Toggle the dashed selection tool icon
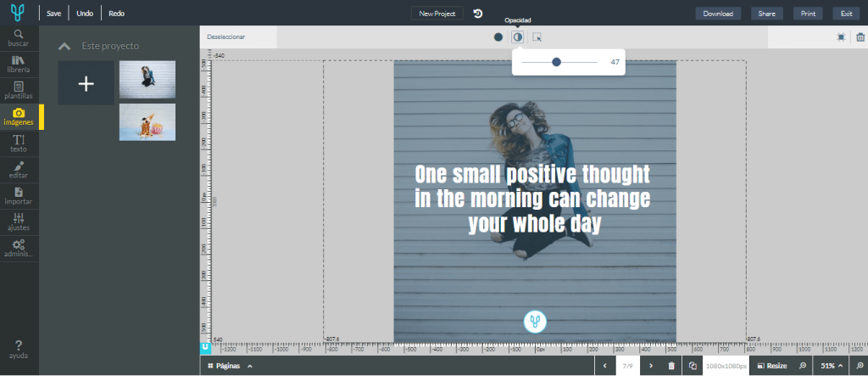The height and width of the screenshot is (376, 868). click(537, 37)
